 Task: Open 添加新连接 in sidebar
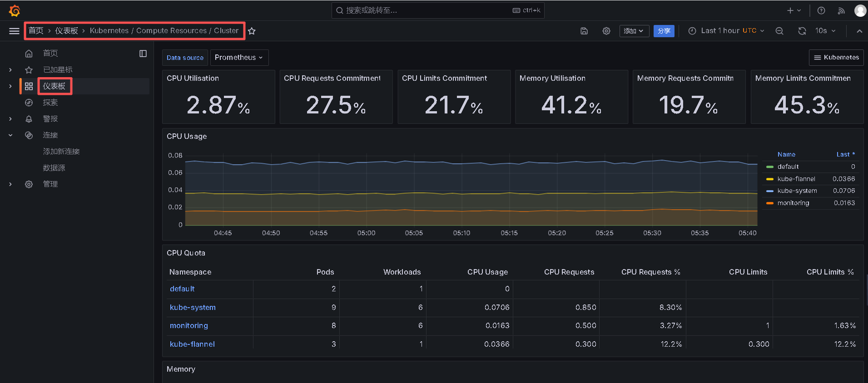[x=61, y=152]
